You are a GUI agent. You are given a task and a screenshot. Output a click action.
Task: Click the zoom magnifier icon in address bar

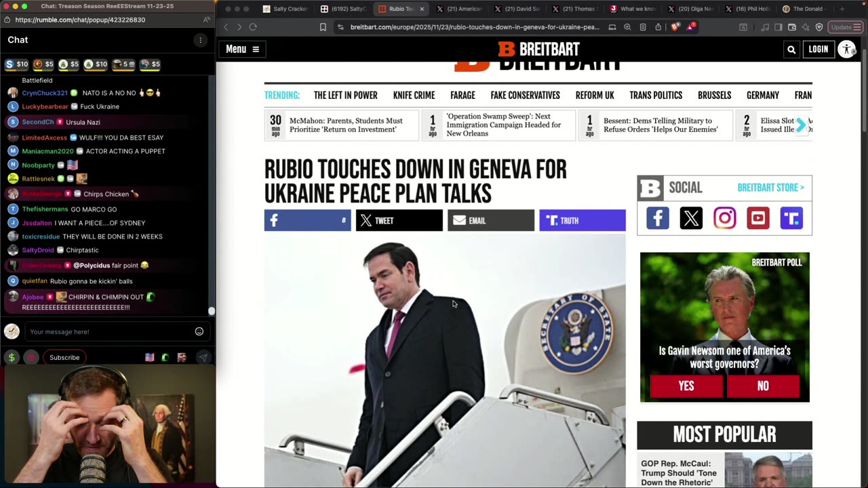(x=627, y=27)
